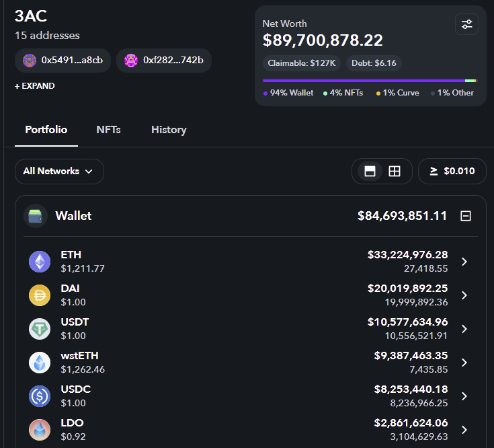Click the USDC balance 8,236,966.25

click(x=419, y=403)
